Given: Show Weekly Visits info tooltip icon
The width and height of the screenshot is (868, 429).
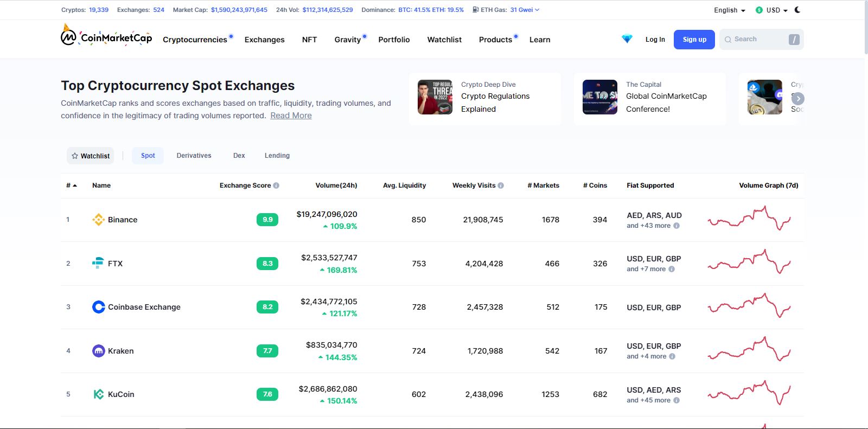Looking at the screenshot, I should click(x=501, y=185).
